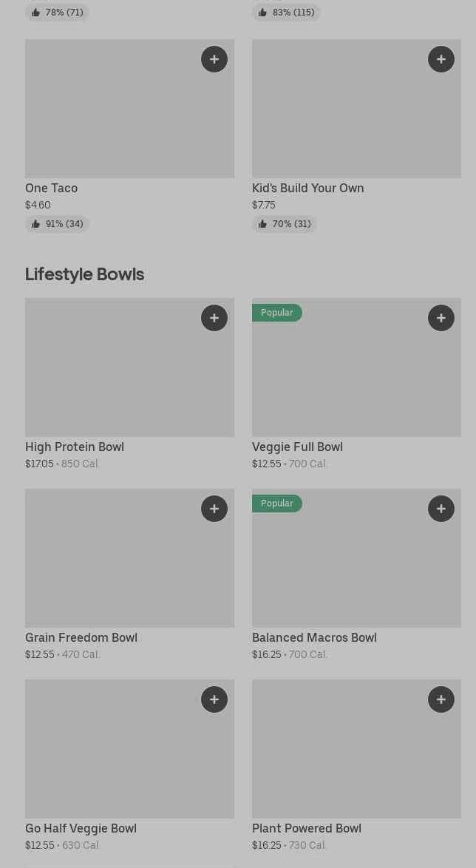Open the Balanced Macros Bowl title

tap(314, 637)
